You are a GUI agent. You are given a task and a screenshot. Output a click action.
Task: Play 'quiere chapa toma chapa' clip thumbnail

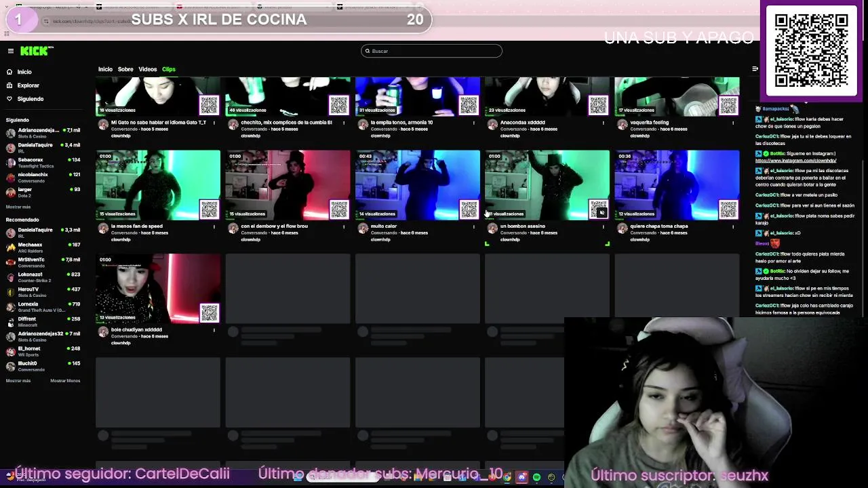pos(677,185)
